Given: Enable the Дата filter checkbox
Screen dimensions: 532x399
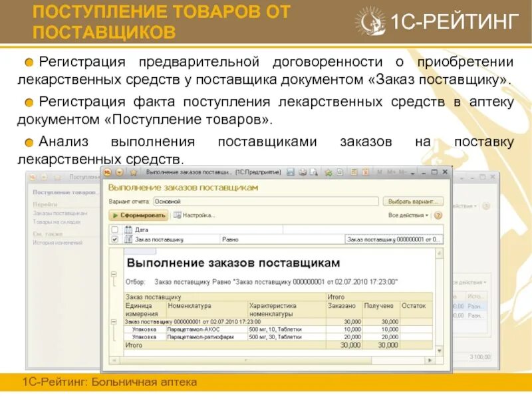Looking at the screenshot, I should [x=114, y=229].
